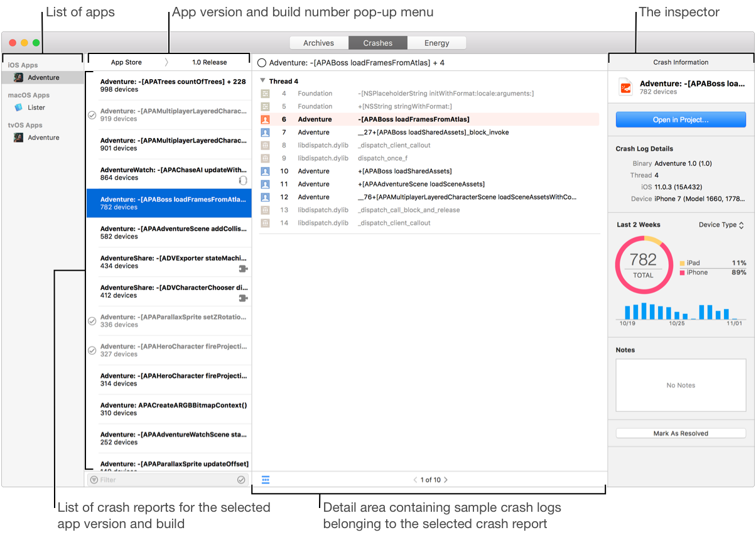Select AdventureShare ADVCharacterChooser crash report
This screenshot has height=535, width=756.
[x=169, y=291]
